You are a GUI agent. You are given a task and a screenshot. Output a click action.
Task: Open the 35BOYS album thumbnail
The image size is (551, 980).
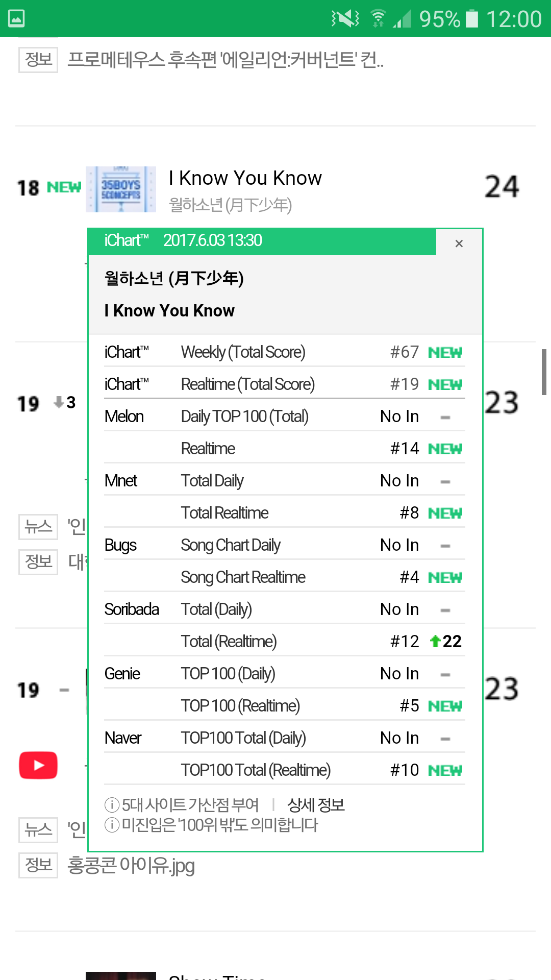121,189
